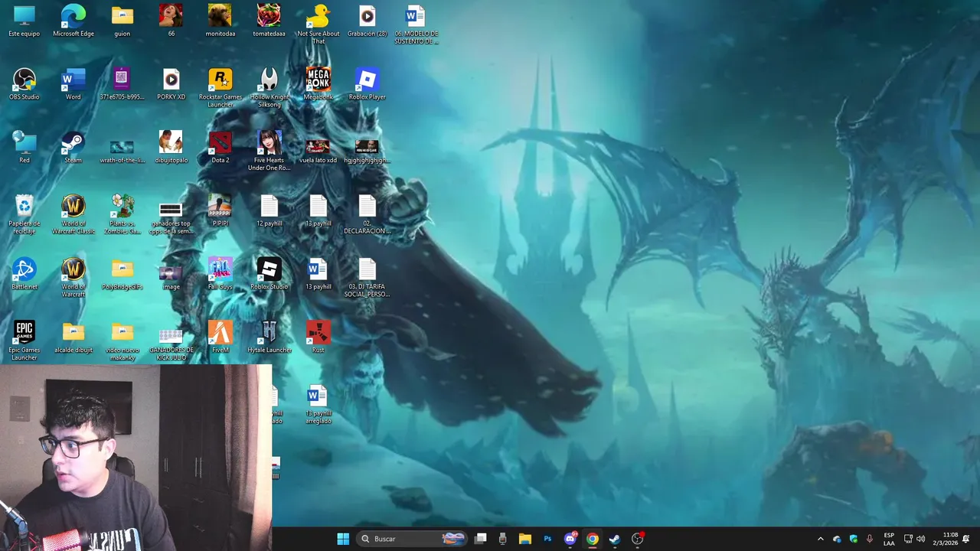Image resolution: width=980 pixels, height=551 pixels.
Task: Launch Fall Guys from the desktop
Action: 220,273
